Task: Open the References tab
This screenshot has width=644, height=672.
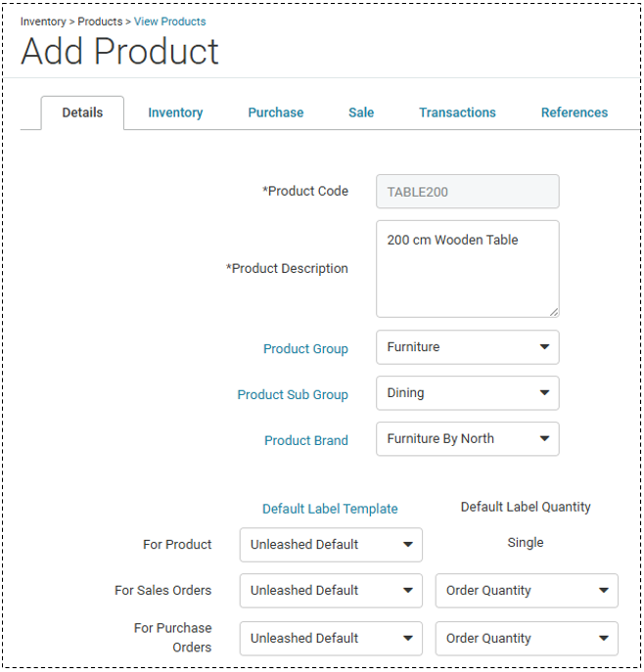Action: [575, 112]
